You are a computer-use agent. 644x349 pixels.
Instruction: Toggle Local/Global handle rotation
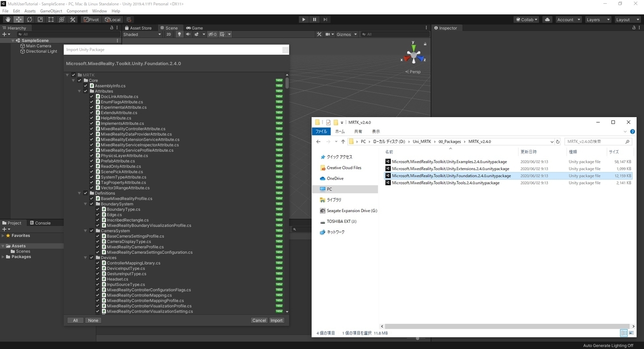coord(113,19)
